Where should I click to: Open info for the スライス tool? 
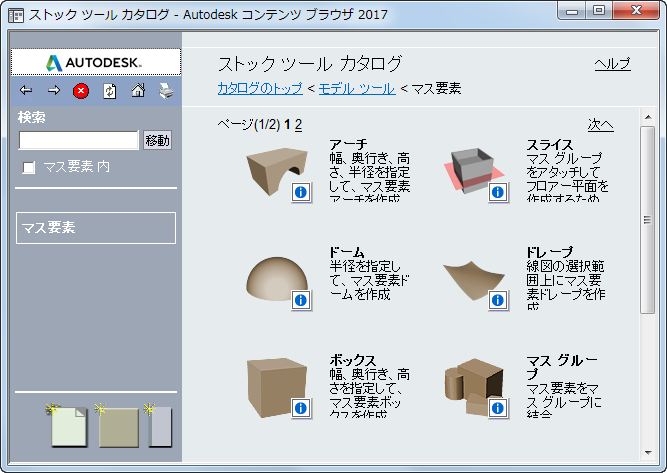click(498, 192)
